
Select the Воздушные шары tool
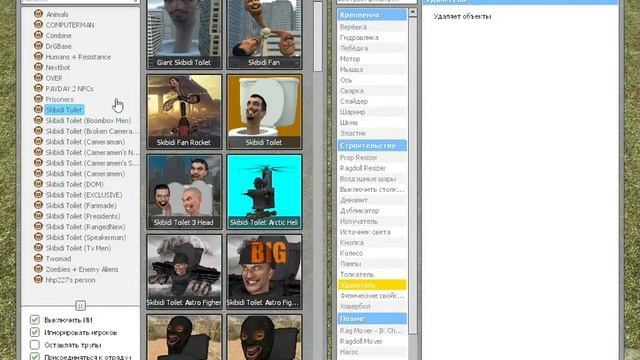(x=372, y=179)
